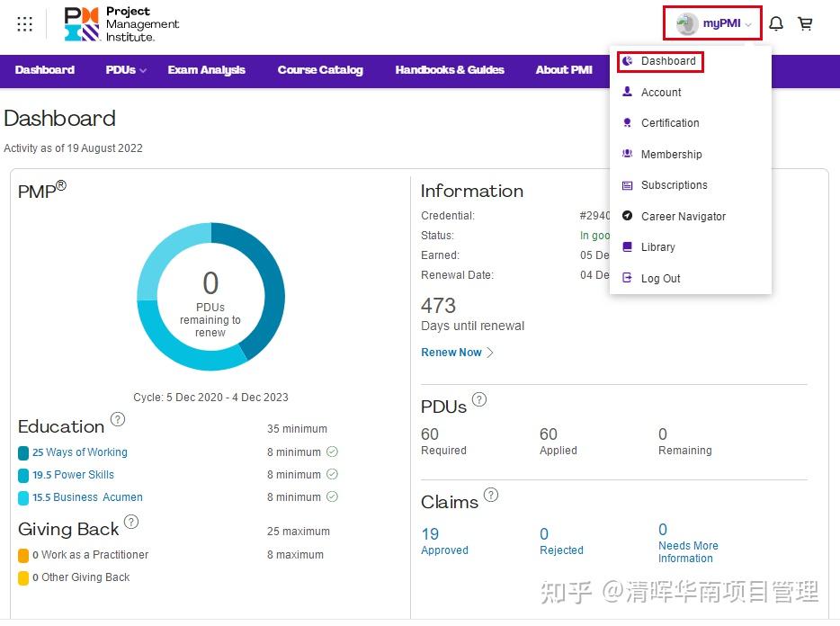Open Exam Analysis tab

point(206,70)
